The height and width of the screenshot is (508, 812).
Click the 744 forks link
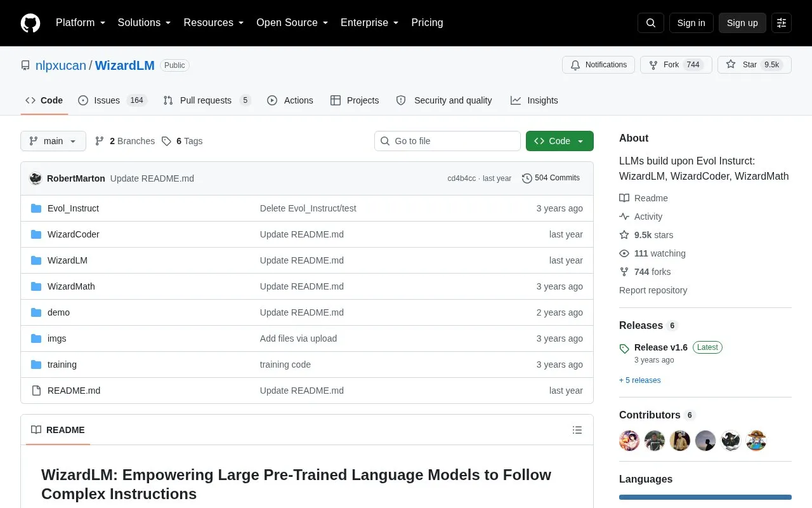tap(645, 272)
